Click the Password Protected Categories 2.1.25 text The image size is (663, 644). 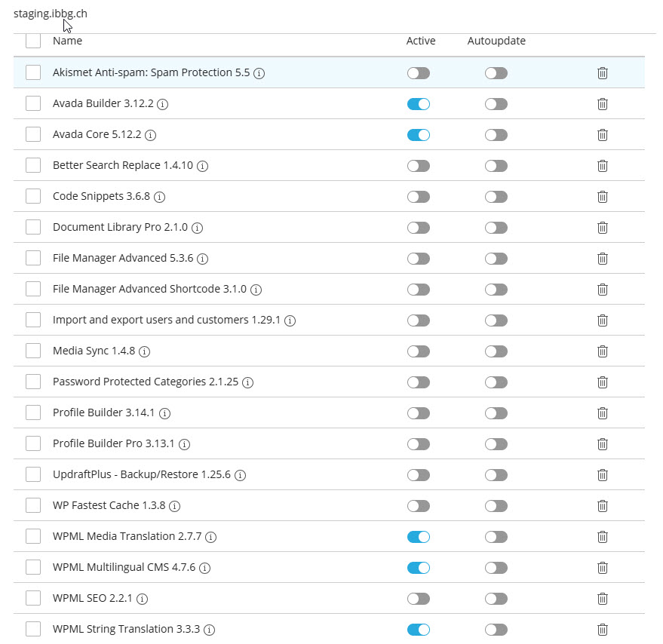click(x=146, y=382)
